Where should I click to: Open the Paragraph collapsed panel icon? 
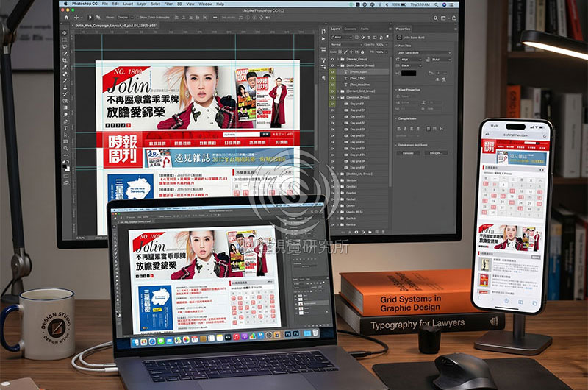pos(323,78)
